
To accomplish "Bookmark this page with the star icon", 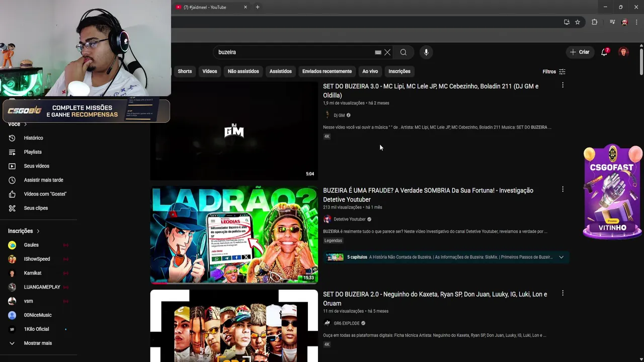I will tap(578, 22).
